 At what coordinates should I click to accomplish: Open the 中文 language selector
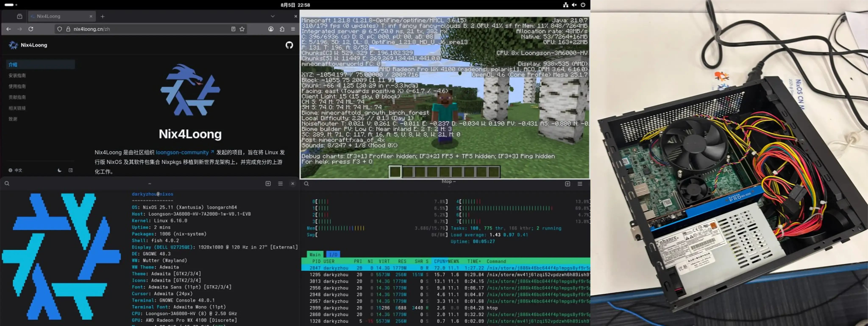(x=15, y=170)
